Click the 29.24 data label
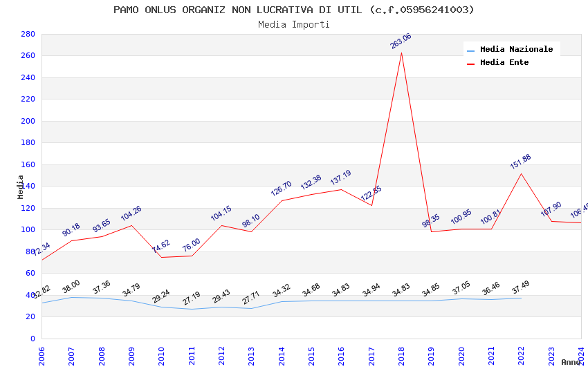 tap(161, 296)
